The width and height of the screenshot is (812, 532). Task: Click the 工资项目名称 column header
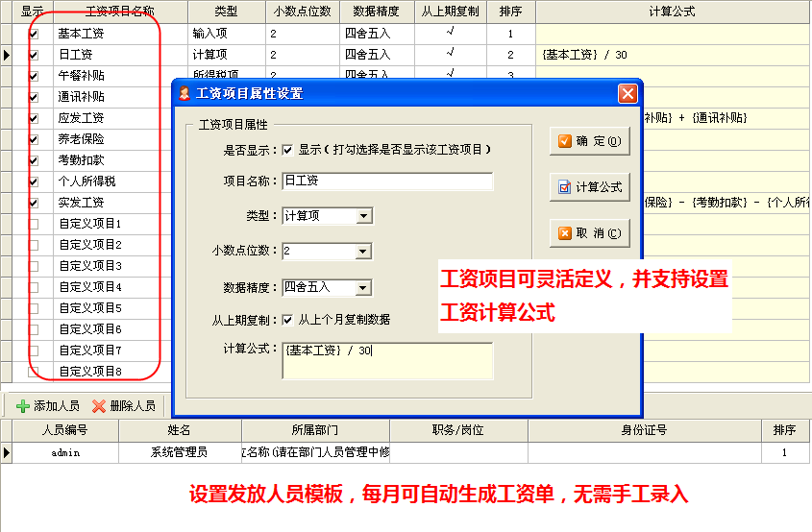pyautogui.click(x=119, y=12)
